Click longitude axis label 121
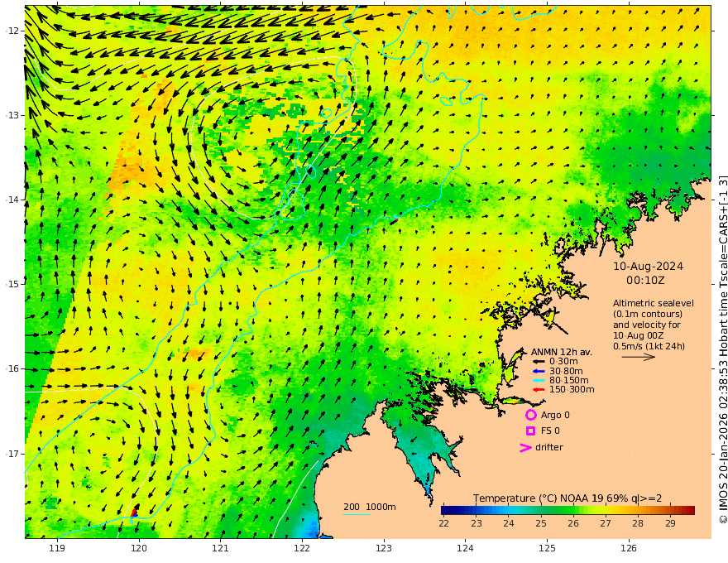 tap(221, 549)
